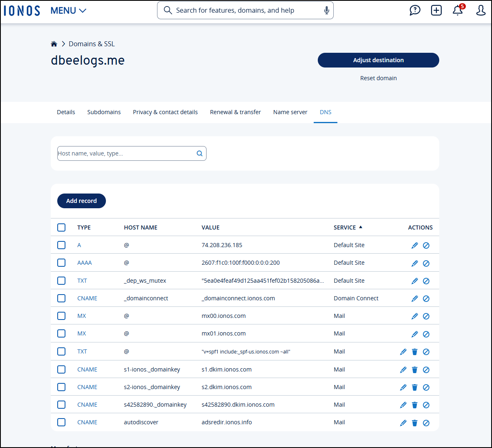This screenshot has height=448, width=492.
Task: Click the Add record button
Action: (81, 201)
